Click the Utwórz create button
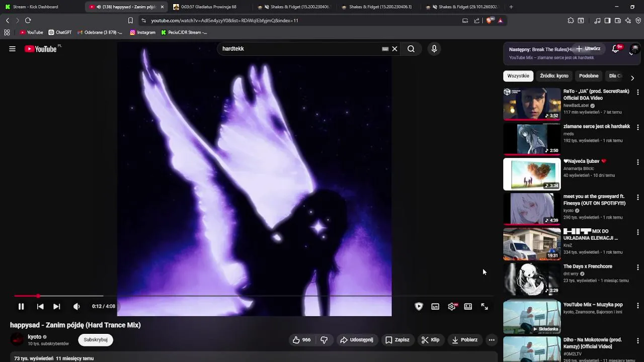Viewport: 644px width, 362px height. click(x=588, y=49)
